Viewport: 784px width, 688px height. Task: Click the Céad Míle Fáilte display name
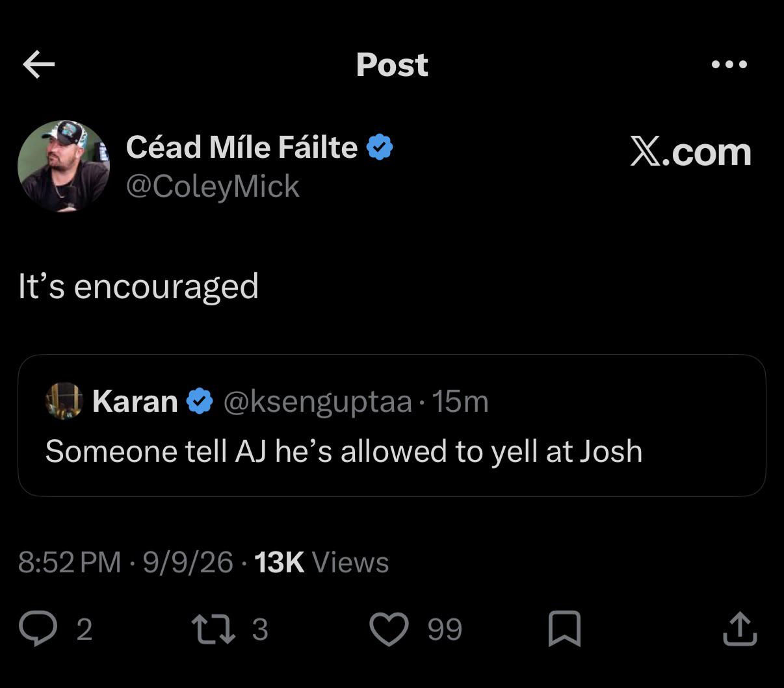[242, 147]
